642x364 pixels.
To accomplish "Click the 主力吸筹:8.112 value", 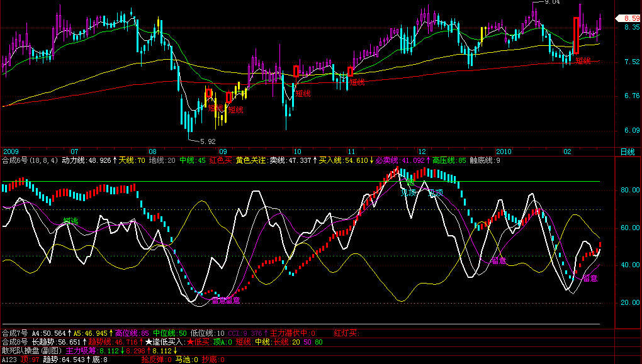I will (x=93, y=351).
